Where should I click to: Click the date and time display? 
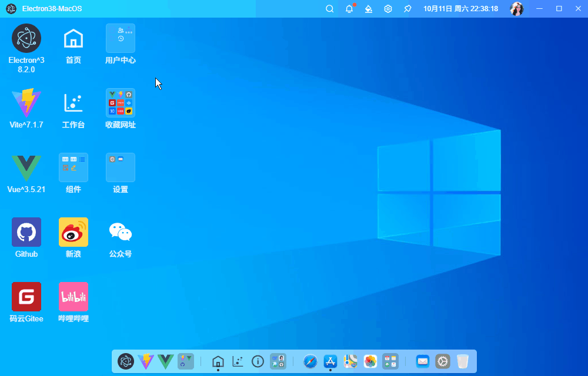pyautogui.click(x=460, y=9)
